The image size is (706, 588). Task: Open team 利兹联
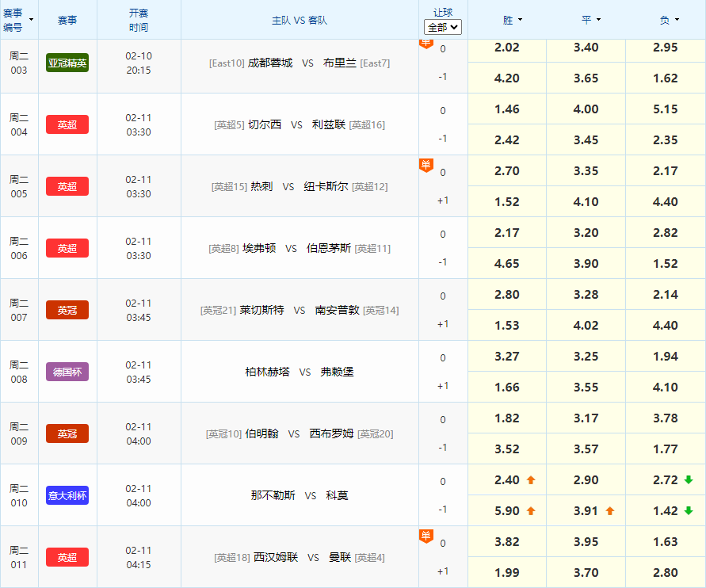tap(329, 124)
